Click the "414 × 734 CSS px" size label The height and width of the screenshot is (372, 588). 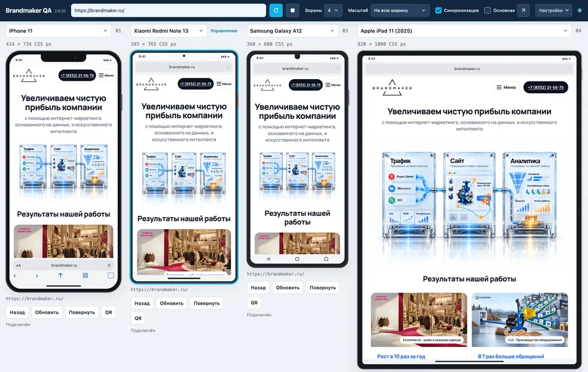[29, 44]
